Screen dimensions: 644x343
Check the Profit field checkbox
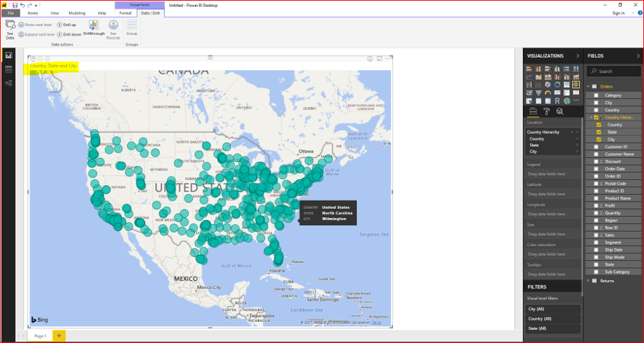[596, 206]
